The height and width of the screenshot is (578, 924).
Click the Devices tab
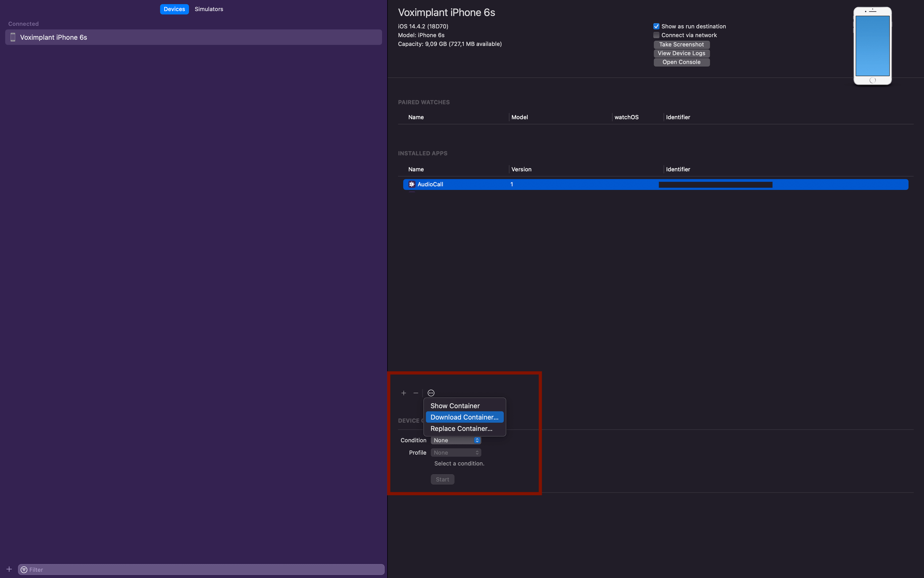click(x=174, y=9)
